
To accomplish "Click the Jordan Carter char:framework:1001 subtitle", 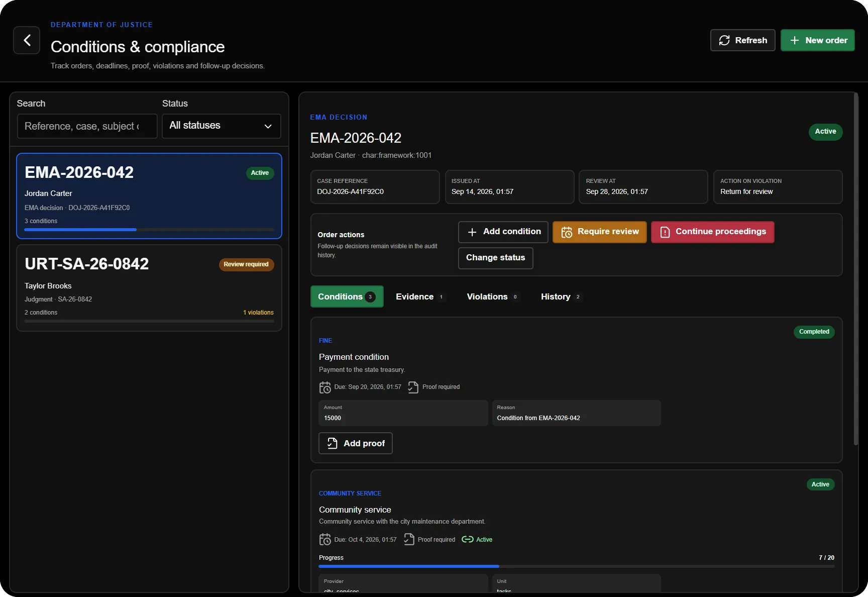I will click(x=371, y=155).
